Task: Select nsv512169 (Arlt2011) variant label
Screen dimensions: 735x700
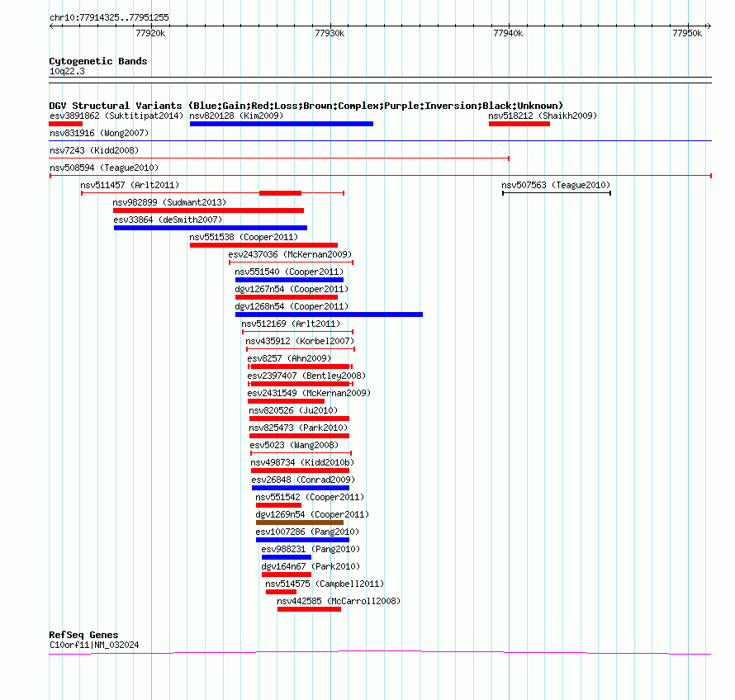Action: (x=291, y=324)
